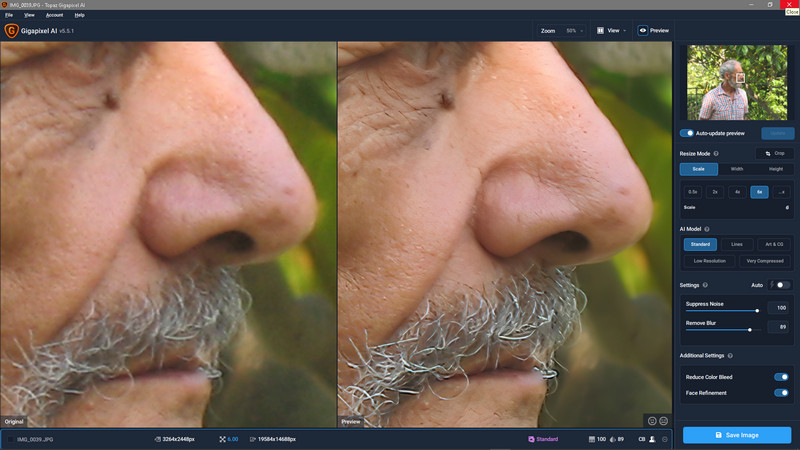
Task: Disable Auto-update preview switch
Action: click(688, 133)
